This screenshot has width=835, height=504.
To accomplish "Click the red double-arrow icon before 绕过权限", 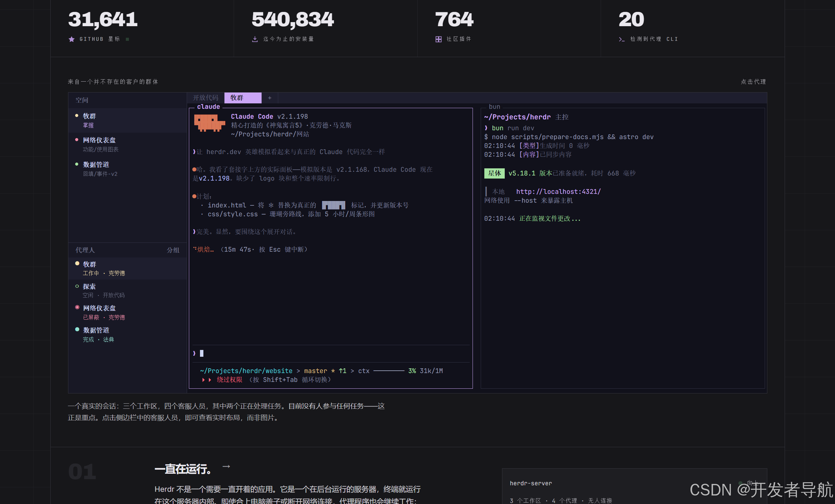I will click(x=207, y=380).
